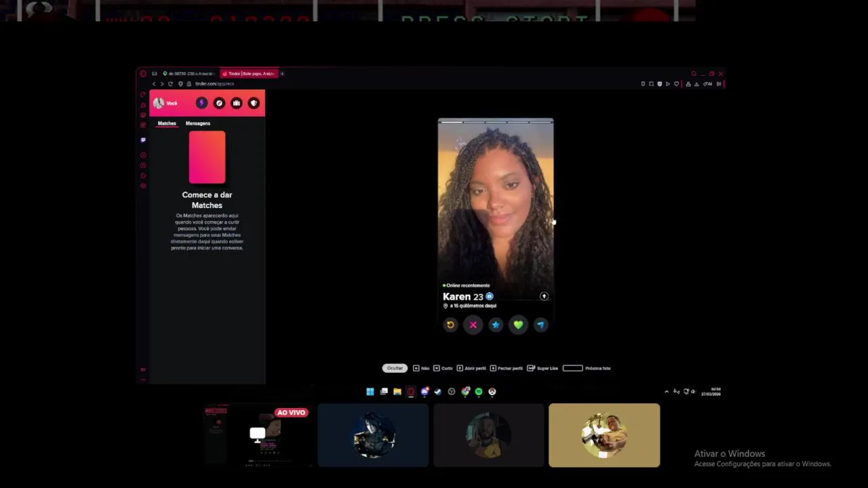The width and height of the screenshot is (868, 488).
Task: Click the blue verified badge next to Karen
Action: (x=489, y=296)
